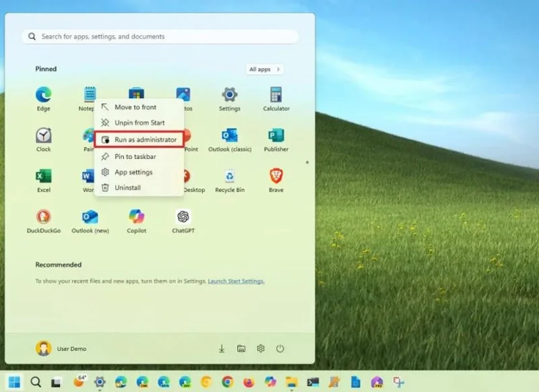Open the DuckDuckGo app

point(44,221)
